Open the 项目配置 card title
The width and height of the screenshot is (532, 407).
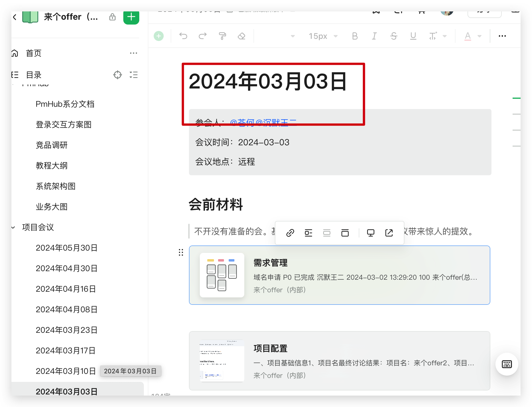(x=271, y=348)
